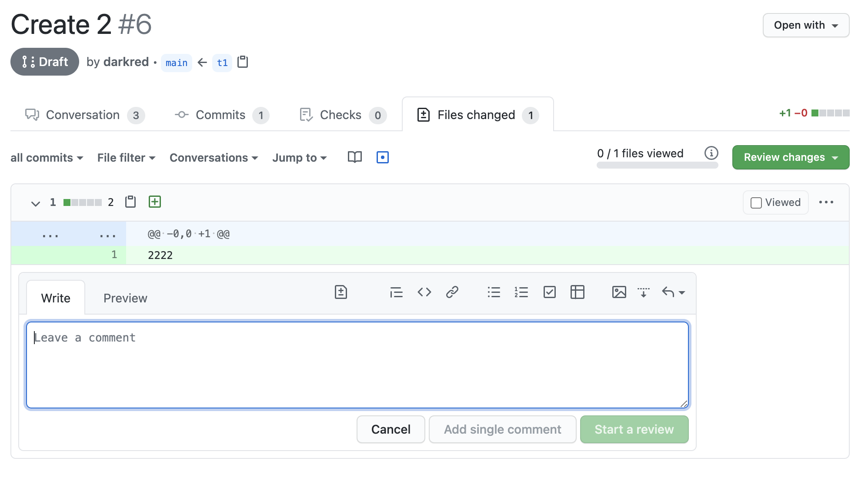Mark the file as Viewed
Image resolution: width=868 pixels, height=491 pixels.
coord(756,203)
